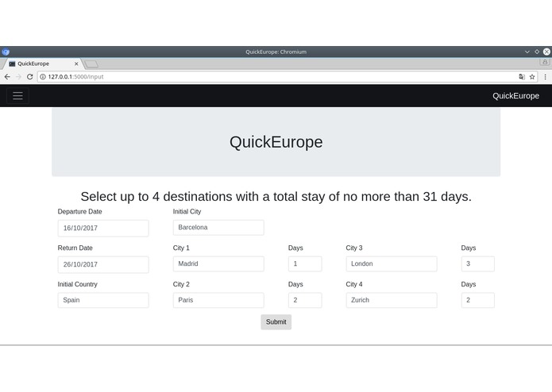
Task: Click the 'City 1' label
Action: point(181,248)
